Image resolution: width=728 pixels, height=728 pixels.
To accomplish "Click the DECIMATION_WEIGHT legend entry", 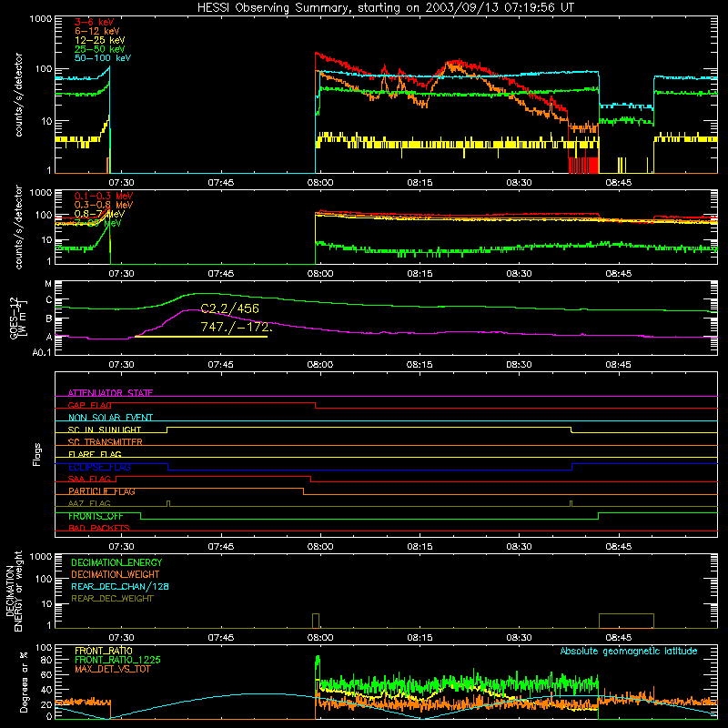I will (x=116, y=574).
